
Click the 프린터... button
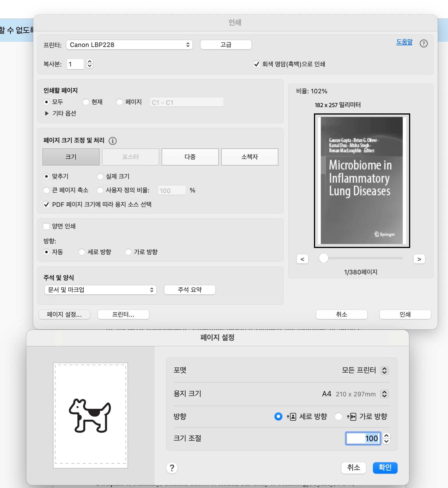[123, 314]
